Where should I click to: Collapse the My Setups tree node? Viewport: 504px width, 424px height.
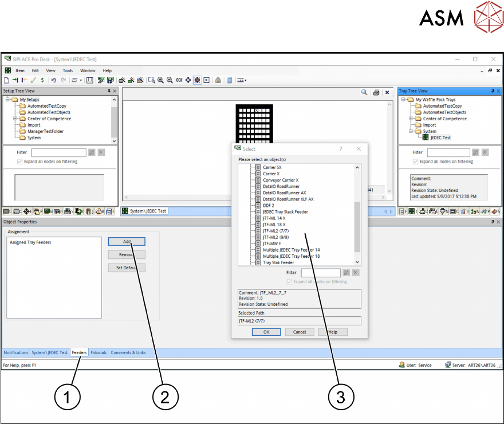coord(7,99)
